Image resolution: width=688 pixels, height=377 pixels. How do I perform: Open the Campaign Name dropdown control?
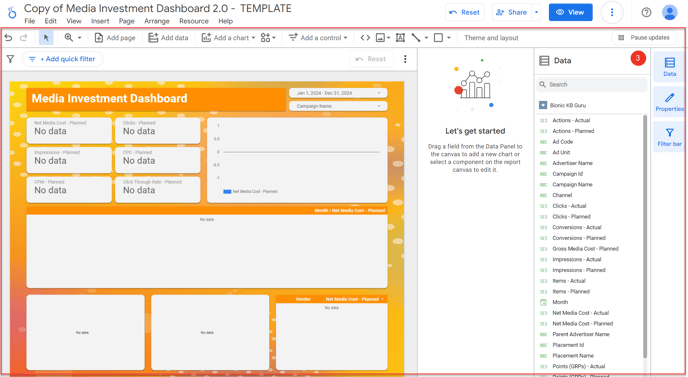tap(338, 106)
